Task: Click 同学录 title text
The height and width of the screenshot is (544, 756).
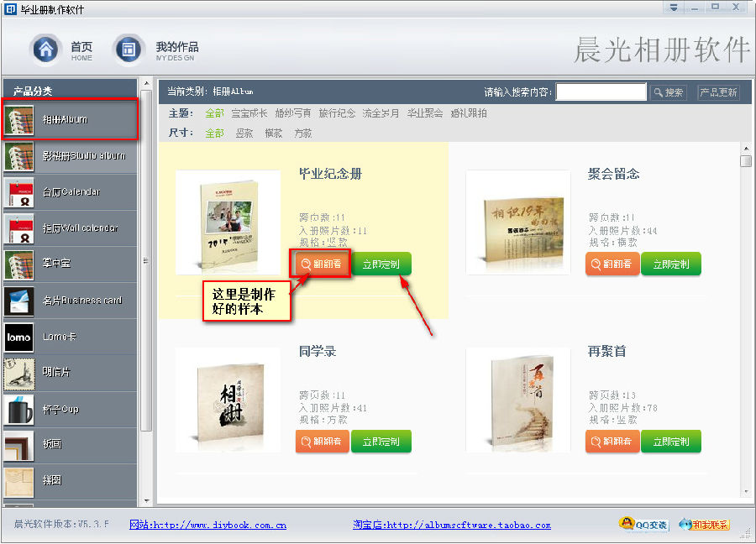Action: (x=318, y=351)
